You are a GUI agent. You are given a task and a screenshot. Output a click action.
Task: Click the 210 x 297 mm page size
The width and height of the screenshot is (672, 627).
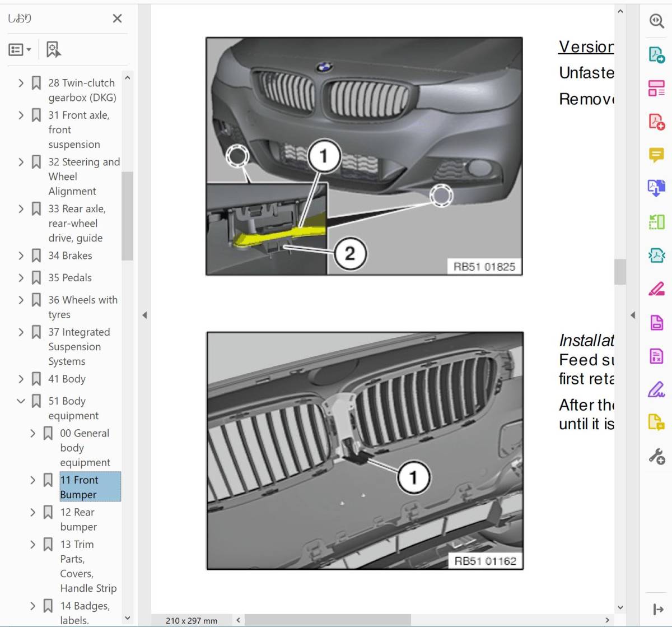pyautogui.click(x=192, y=620)
